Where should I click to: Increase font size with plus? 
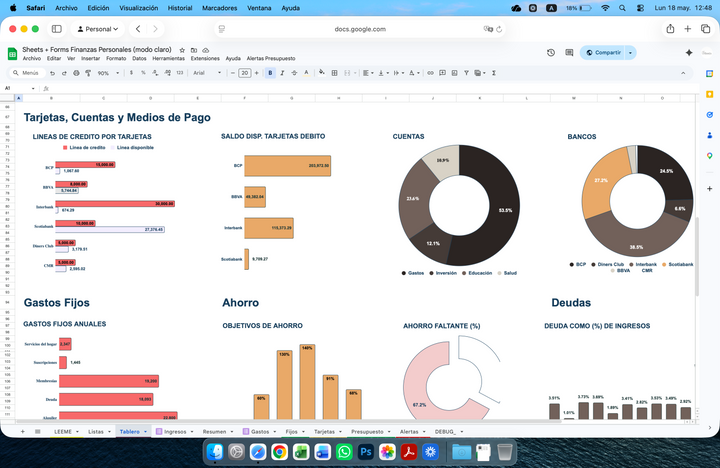(257, 73)
